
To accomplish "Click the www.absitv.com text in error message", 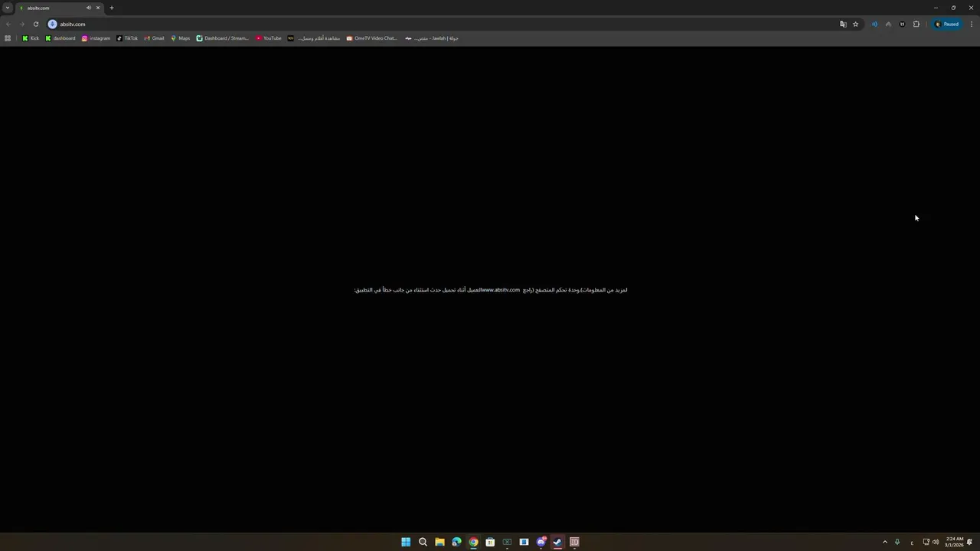I will click(x=501, y=290).
